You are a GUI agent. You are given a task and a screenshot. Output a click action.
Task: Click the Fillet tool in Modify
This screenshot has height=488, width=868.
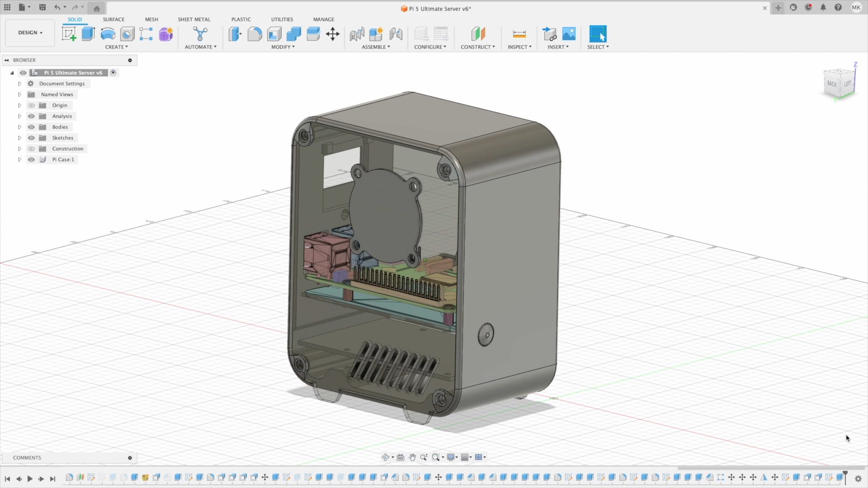(x=255, y=34)
